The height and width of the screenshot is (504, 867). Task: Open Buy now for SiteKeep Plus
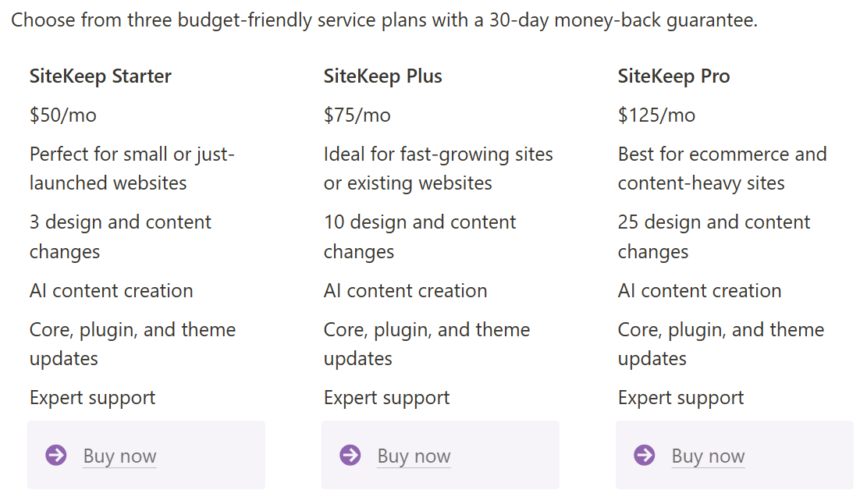point(414,456)
